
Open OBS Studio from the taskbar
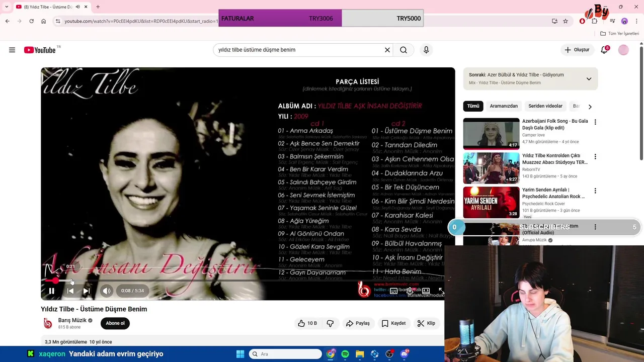pos(389,354)
